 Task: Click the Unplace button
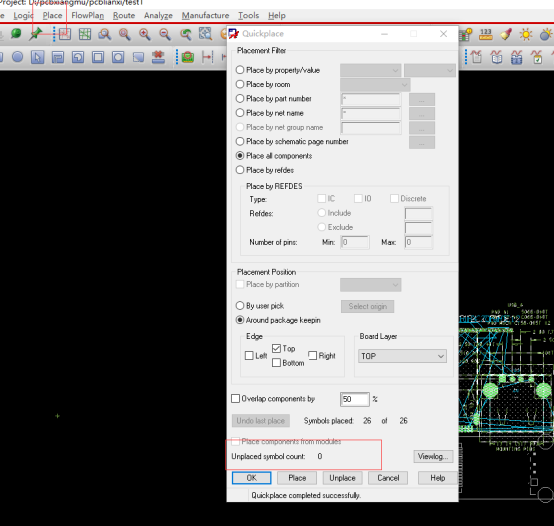point(342,478)
